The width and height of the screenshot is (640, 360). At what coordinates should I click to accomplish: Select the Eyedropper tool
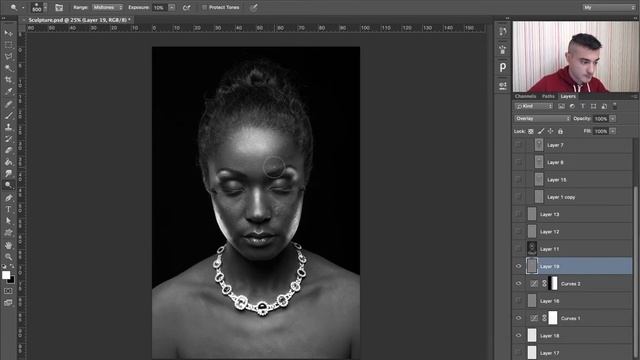click(8, 91)
